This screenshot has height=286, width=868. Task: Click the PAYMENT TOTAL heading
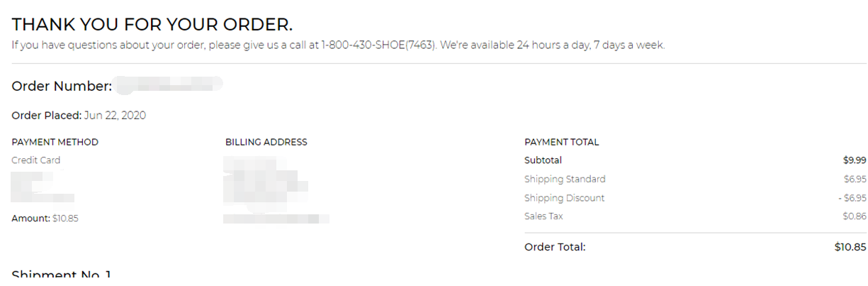tap(561, 142)
